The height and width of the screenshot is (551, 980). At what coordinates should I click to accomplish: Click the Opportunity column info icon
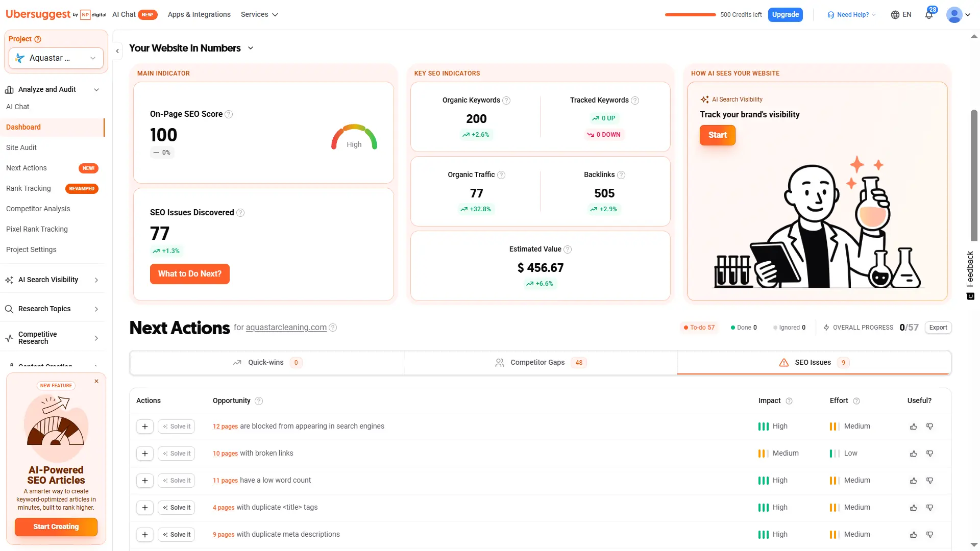click(x=259, y=401)
